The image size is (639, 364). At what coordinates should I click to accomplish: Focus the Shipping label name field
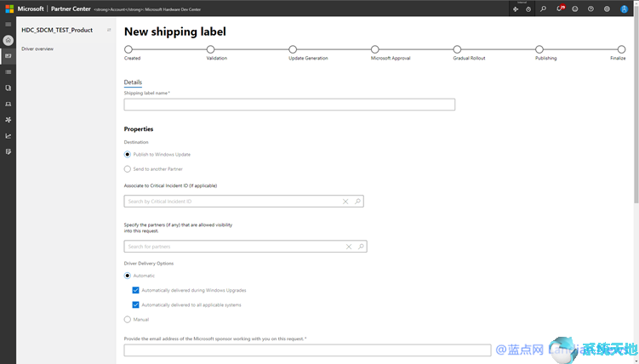tap(289, 105)
